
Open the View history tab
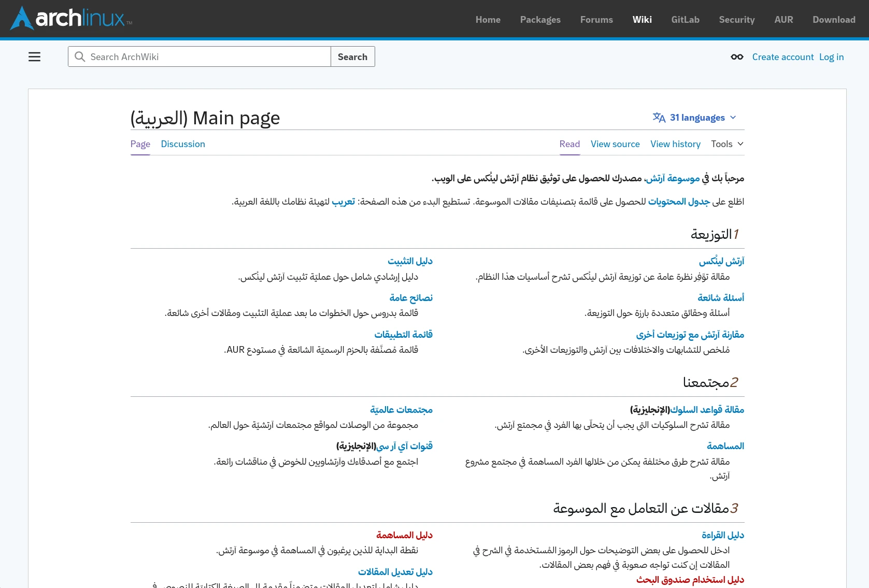[675, 144]
